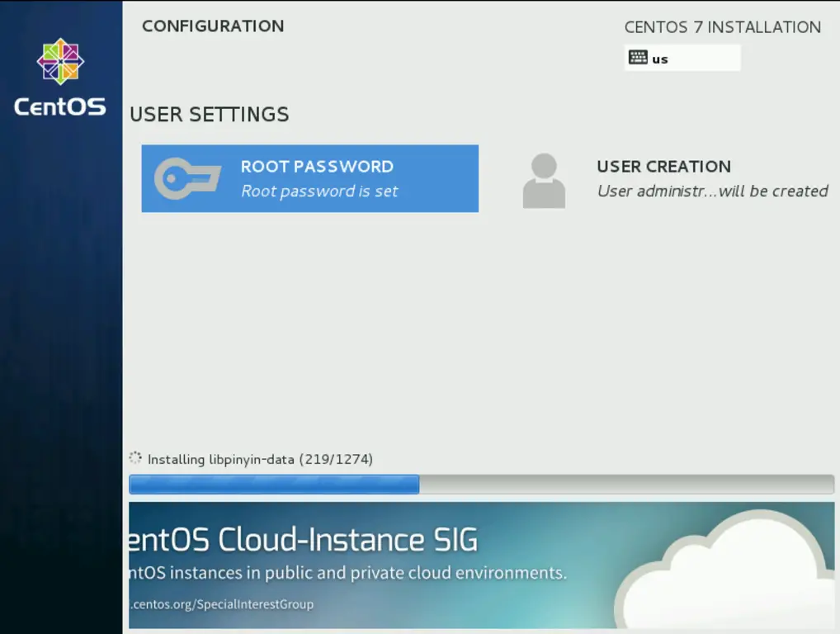Screen dimensions: 840x634
Task: Select the 'us' keyboard layout indicator
Action: [682, 58]
